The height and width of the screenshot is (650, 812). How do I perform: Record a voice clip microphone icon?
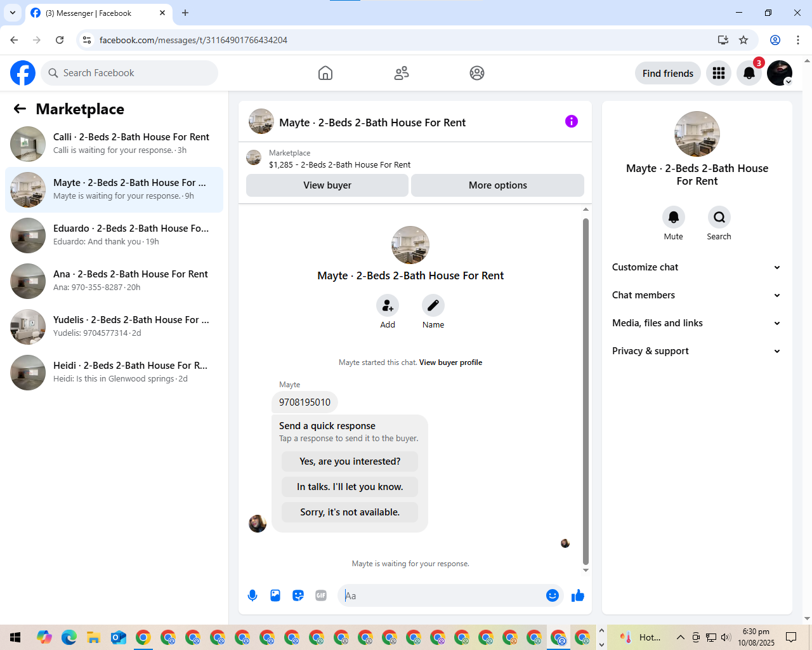coord(252,595)
